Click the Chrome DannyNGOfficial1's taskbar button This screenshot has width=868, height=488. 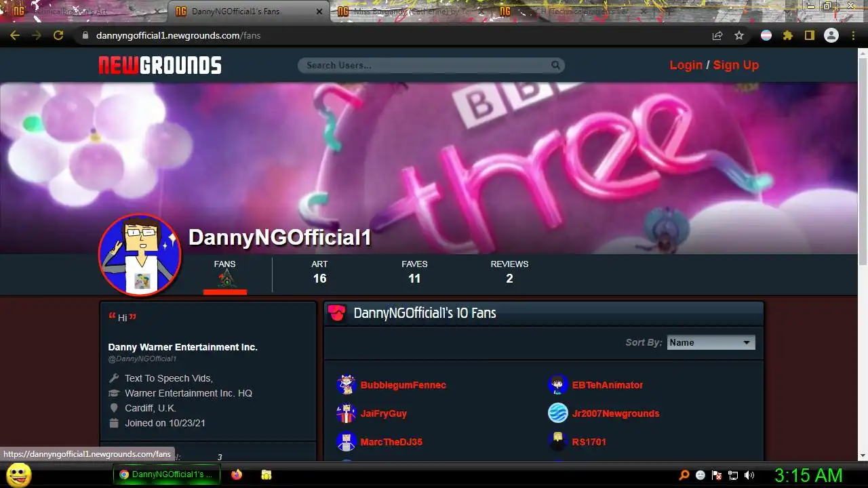click(x=167, y=475)
